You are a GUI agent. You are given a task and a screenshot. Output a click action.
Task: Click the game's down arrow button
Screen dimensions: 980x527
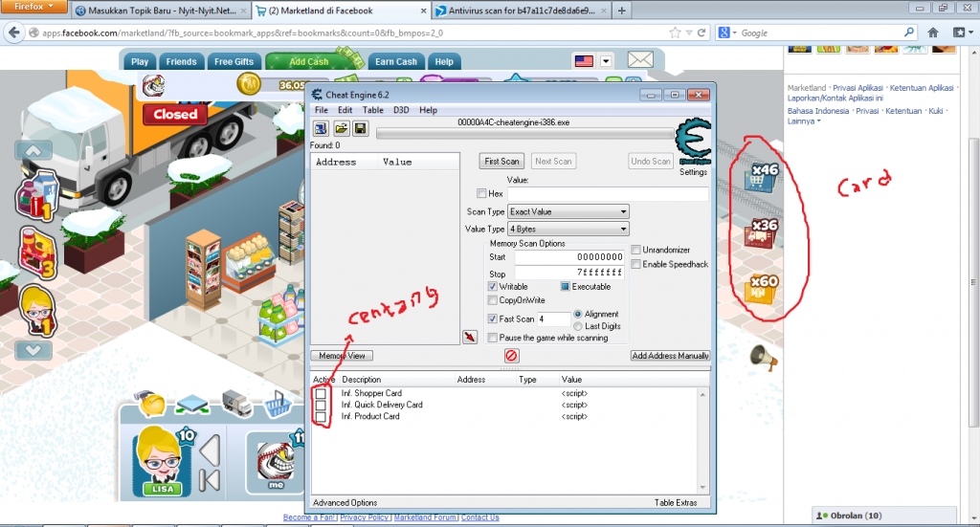click(33, 350)
